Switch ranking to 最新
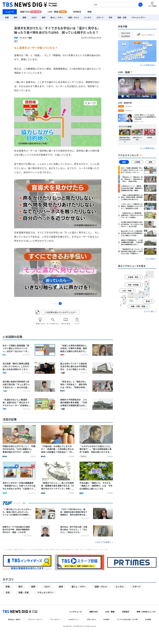 pos(124,162)
